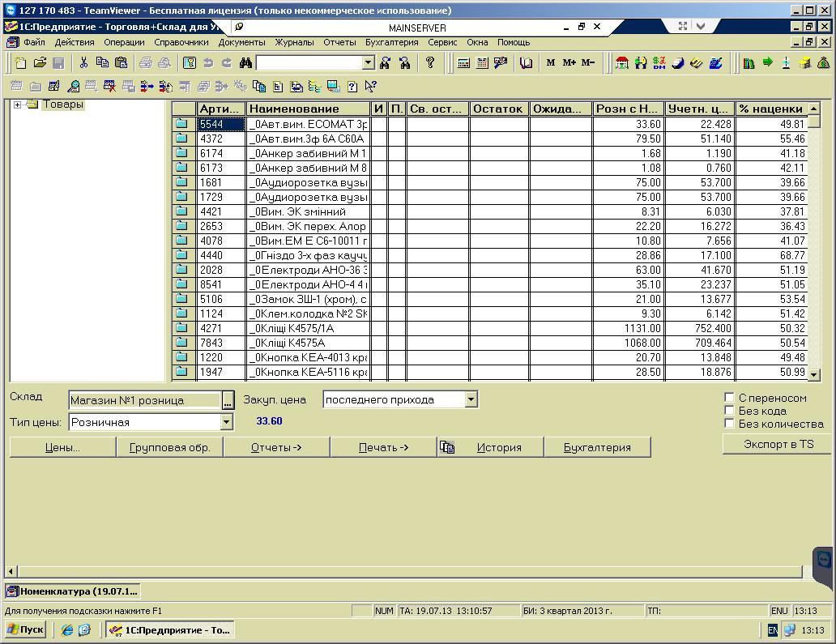Switch to the Номенклатура window tab
The height and width of the screenshot is (644, 836).
point(73,591)
